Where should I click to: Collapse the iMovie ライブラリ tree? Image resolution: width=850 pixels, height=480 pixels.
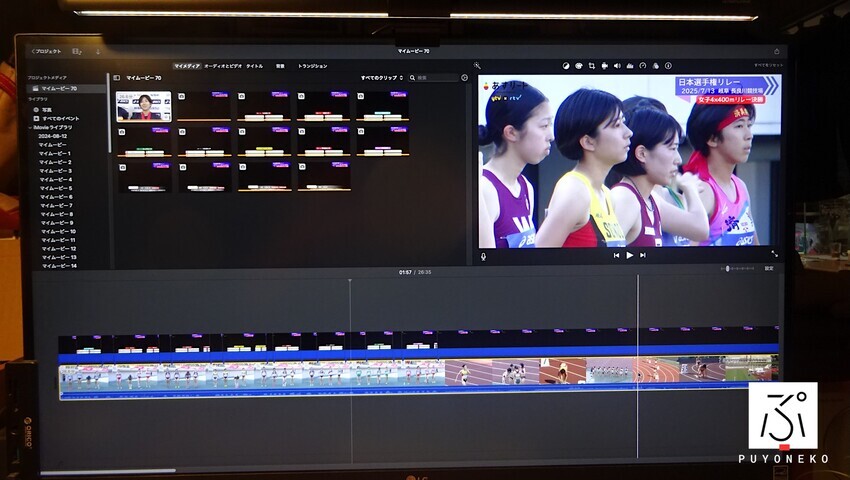point(30,127)
